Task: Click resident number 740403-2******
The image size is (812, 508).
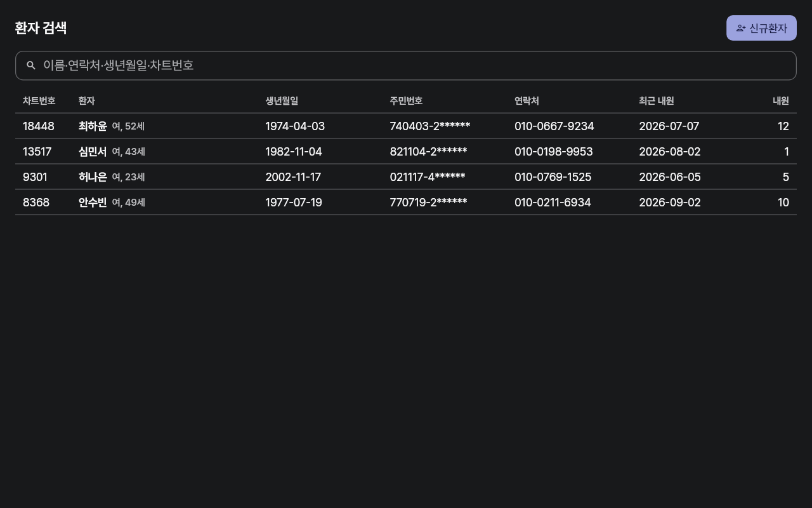Action: click(430, 126)
